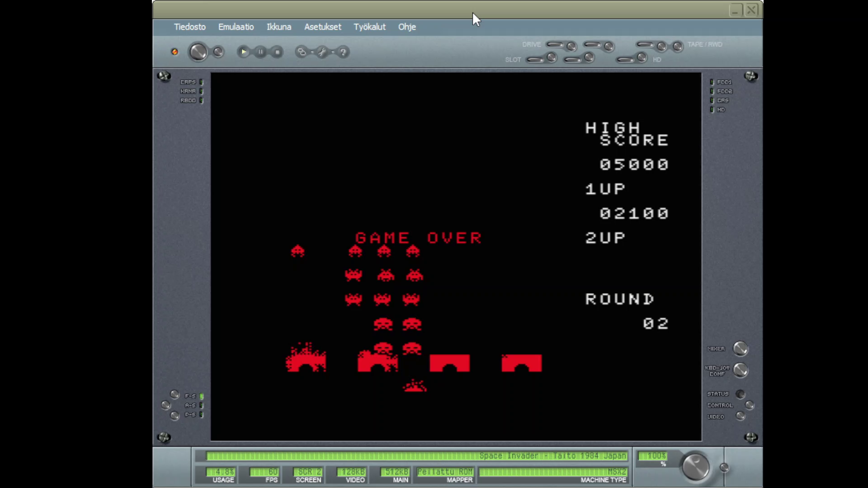Open KBD-JOY CONF button
Viewport: 868px width, 488px height.
(x=740, y=370)
